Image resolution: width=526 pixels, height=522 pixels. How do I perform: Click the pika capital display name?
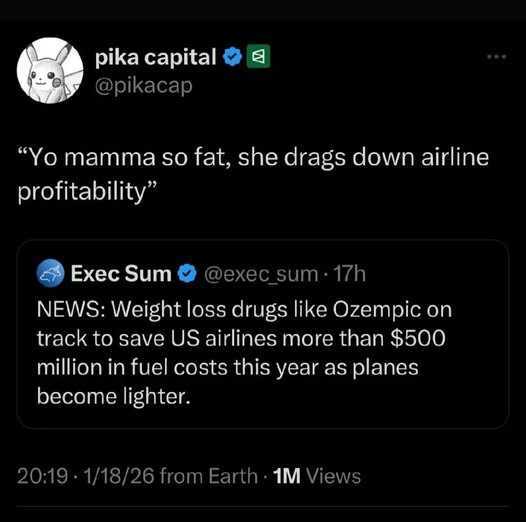(156, 57)
